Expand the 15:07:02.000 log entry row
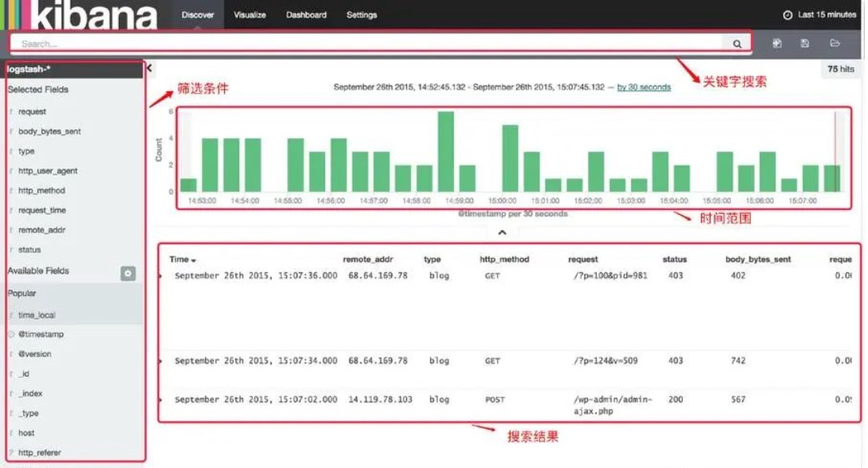 (160, 400)
